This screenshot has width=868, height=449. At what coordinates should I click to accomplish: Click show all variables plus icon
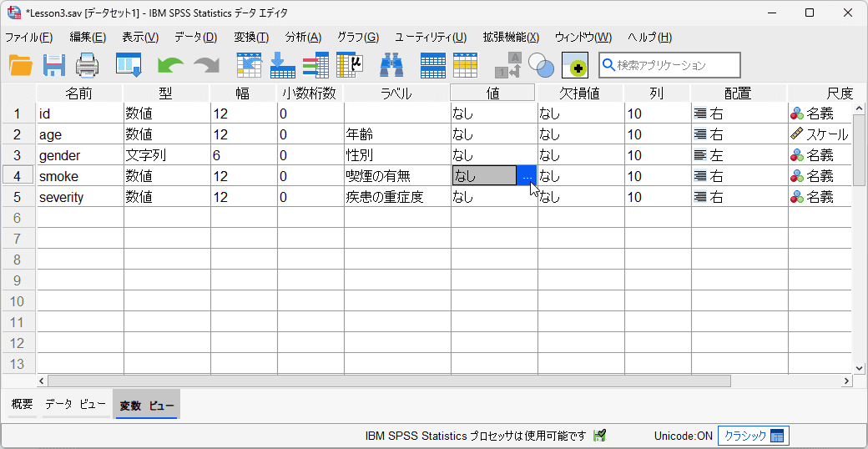(x=574, y=65)
